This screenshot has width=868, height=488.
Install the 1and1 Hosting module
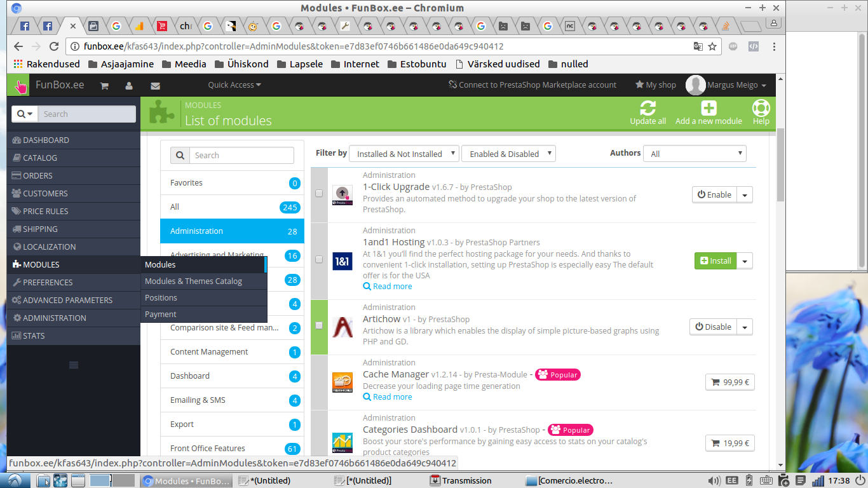(715, 261)
